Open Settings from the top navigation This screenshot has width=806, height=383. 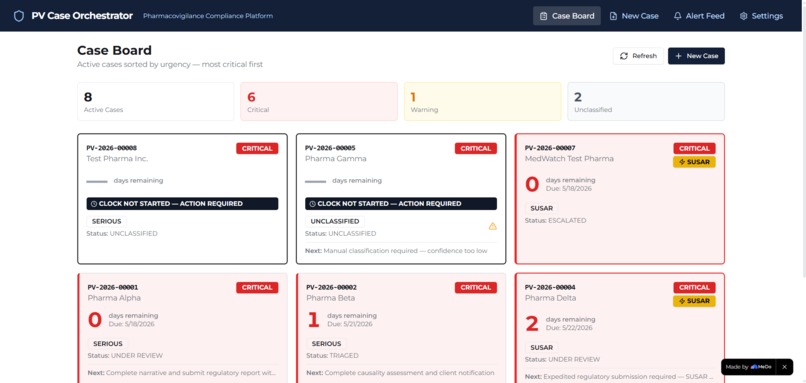tap(761, 16)
